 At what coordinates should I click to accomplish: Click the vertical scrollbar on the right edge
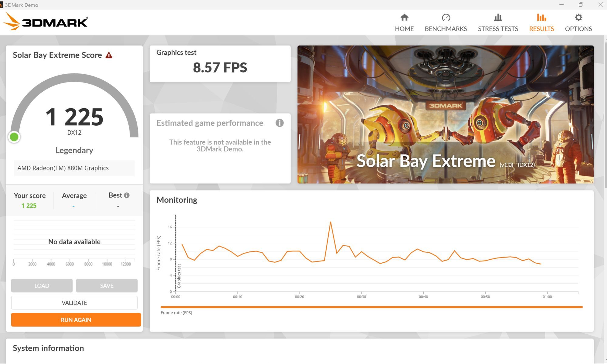605,115
